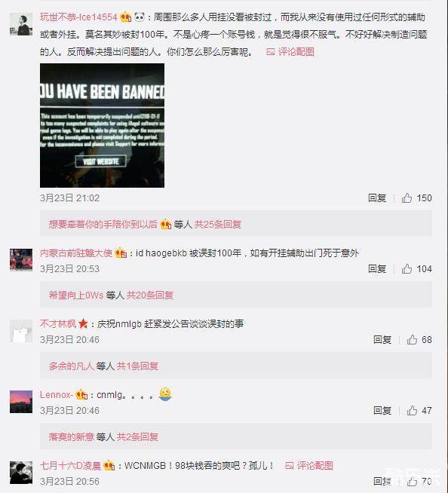Viewport: 448px width, 493px height.
Task: Open 内蒙古前驻赣大使's avatar picture
Action: (x=21, y=260)
